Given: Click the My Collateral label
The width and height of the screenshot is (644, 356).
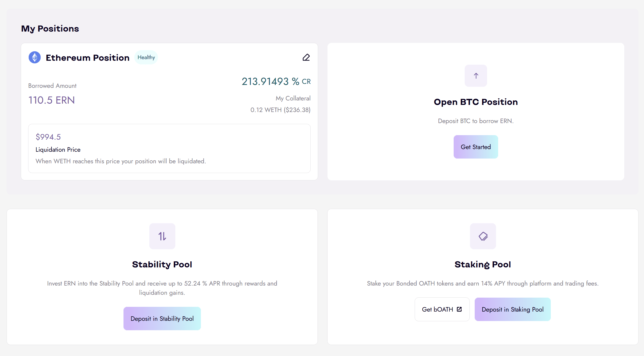Looking at the screenshot, I should tap(293, 98).
